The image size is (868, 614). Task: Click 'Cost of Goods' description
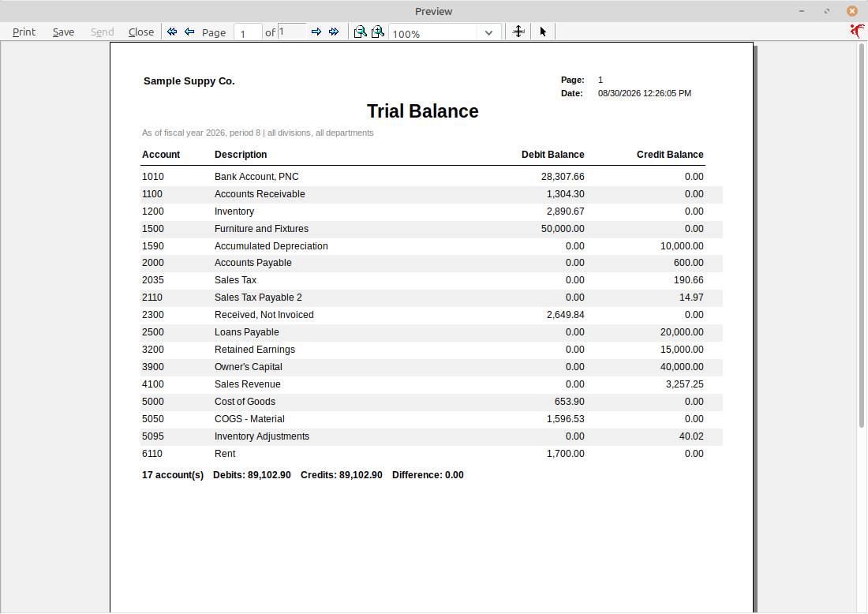[245, 402]
